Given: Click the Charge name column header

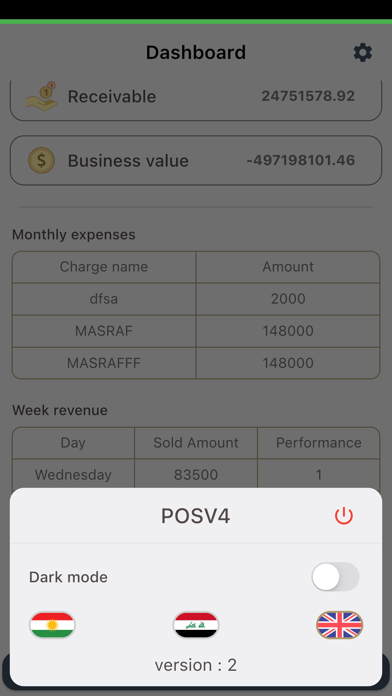Looking at the screenshot, I should tap(104, 267).
